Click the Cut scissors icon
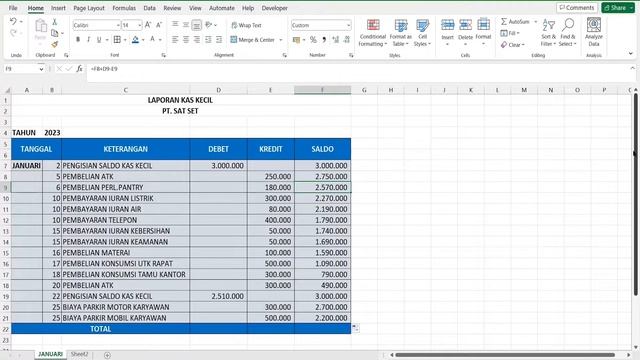 coord(55,22)
